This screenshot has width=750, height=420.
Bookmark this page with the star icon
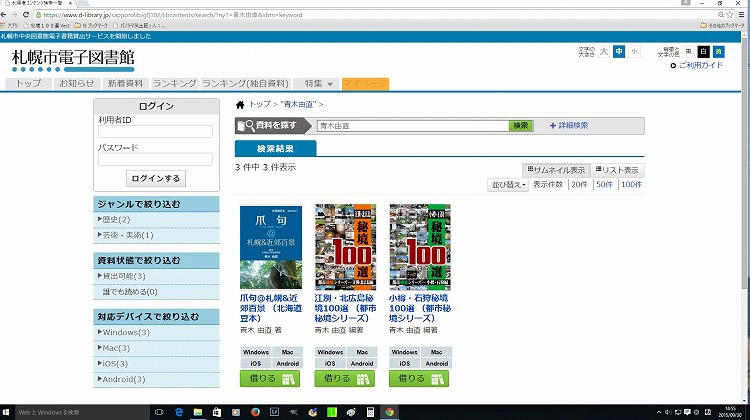tap(730, 15)
